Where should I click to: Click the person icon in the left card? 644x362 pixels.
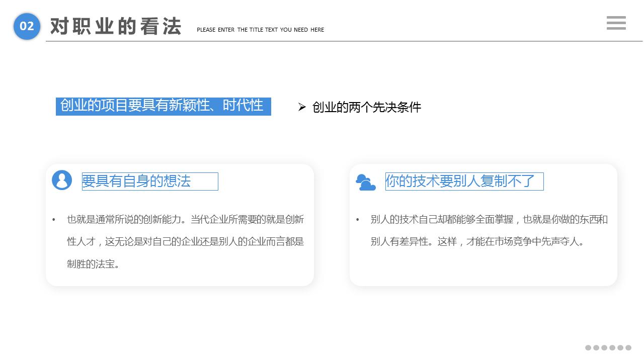tap(61, 179)
